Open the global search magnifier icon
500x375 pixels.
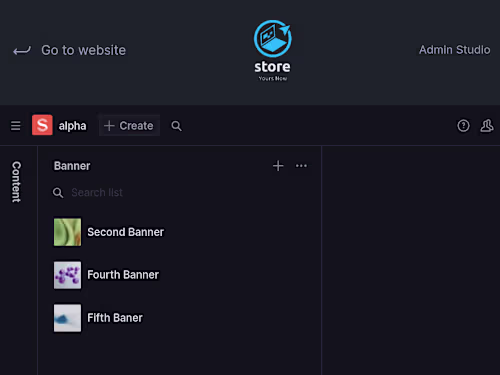click(x=176, y=126)
